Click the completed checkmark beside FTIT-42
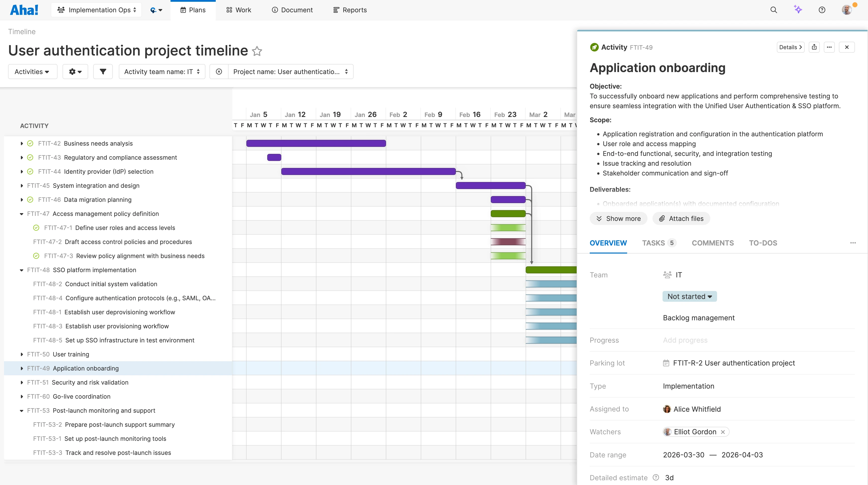868x485 pixels. [x=30, y=143]
